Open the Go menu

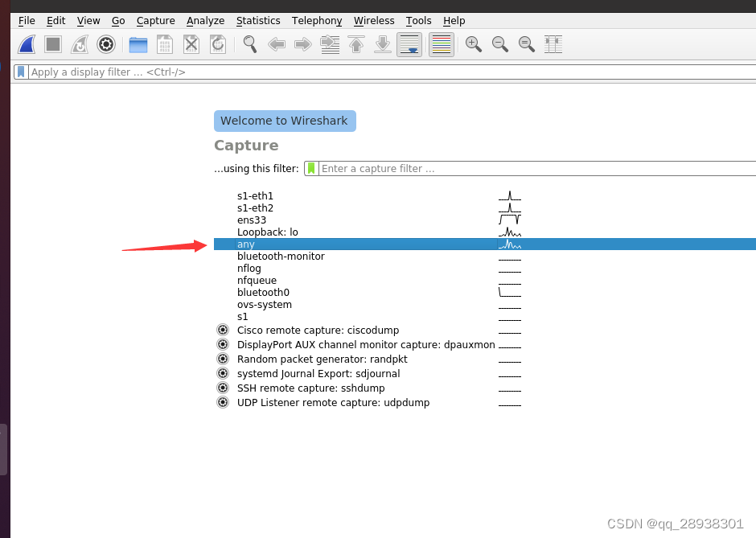tap(118, 21)
